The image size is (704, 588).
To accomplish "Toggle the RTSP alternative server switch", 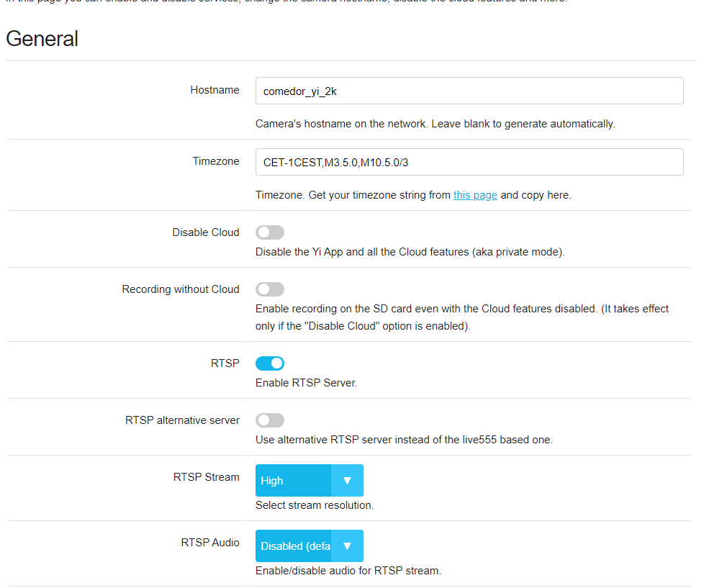I will coord(270,420).
